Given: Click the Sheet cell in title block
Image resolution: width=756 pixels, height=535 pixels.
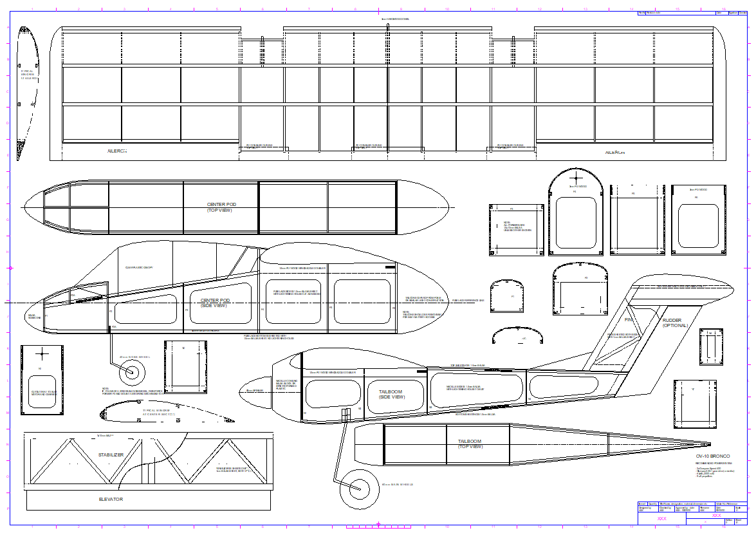Looking at the screenshot, I should click(741, 521).
